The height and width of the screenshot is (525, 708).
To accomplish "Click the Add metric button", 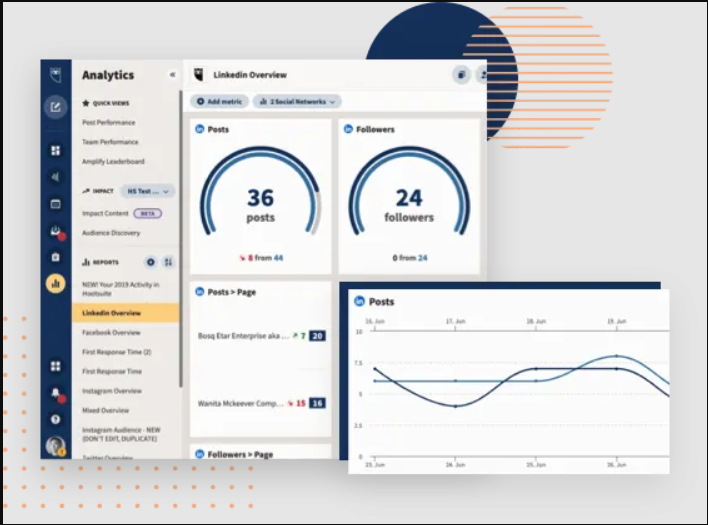I will [x=219, y=102].
